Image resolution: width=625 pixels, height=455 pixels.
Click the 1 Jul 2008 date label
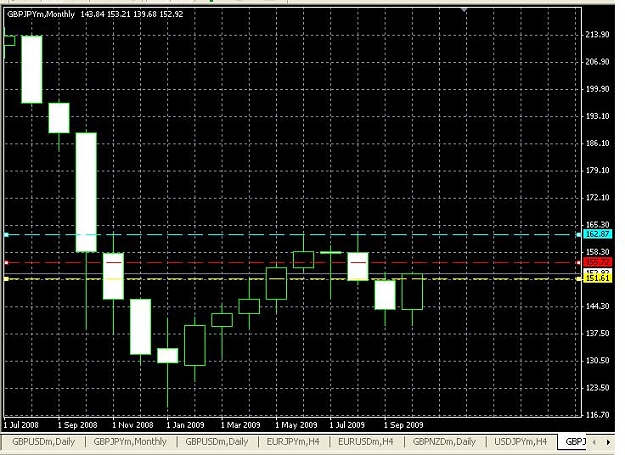coord(21,425)
